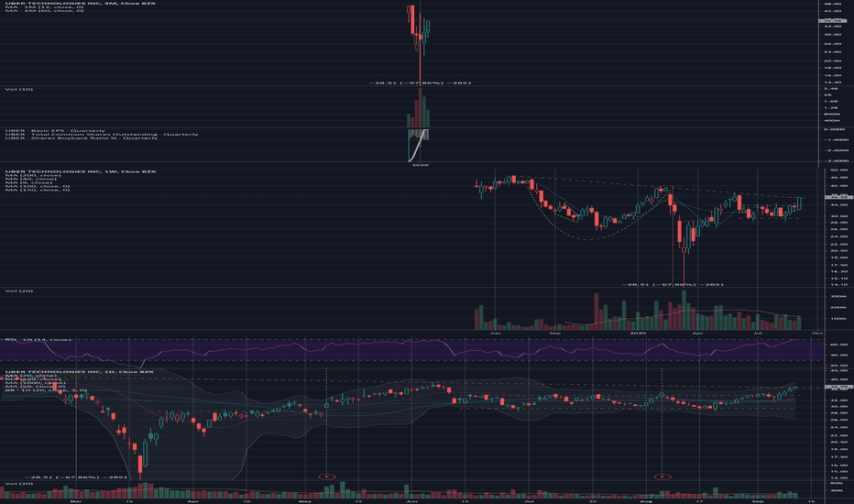
Task: Select the MA (150, close, 0) weekly legend
Action: pyautogui.click(x=38, y=190)
